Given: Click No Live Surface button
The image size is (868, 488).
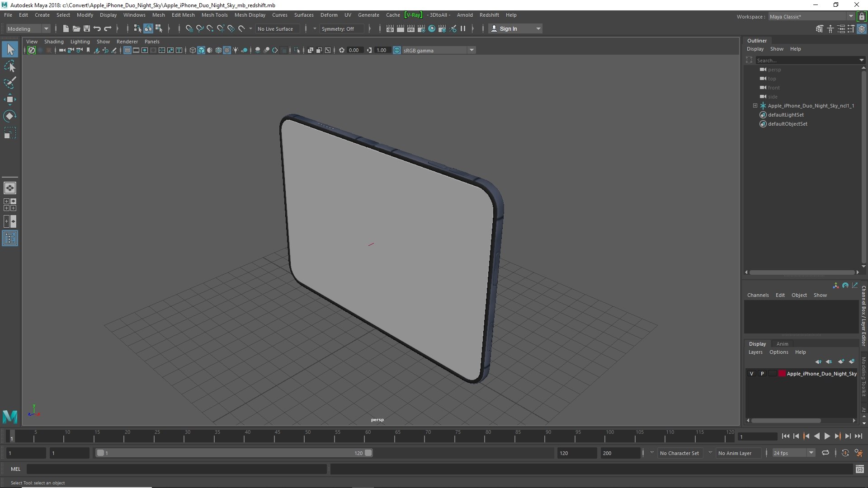Looking at the screenshot, I should [275, 28].
